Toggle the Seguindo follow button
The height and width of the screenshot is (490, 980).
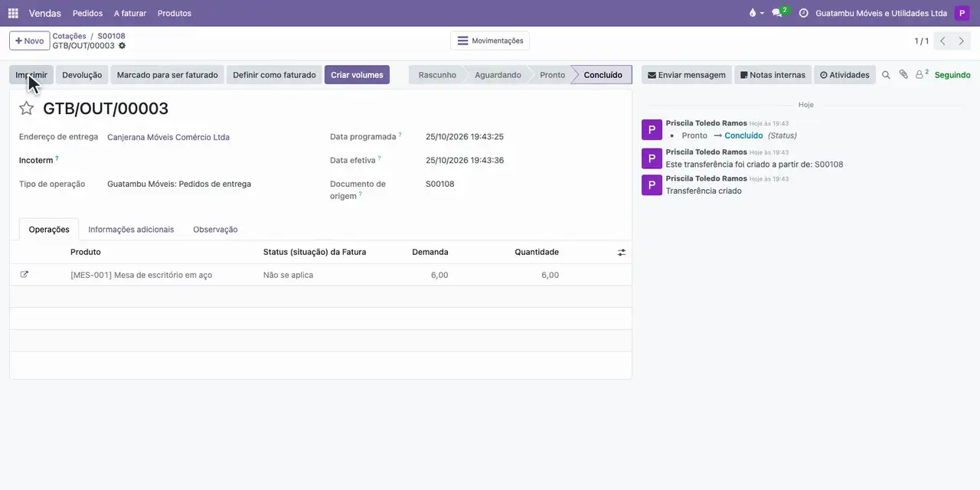click(952, 75)
